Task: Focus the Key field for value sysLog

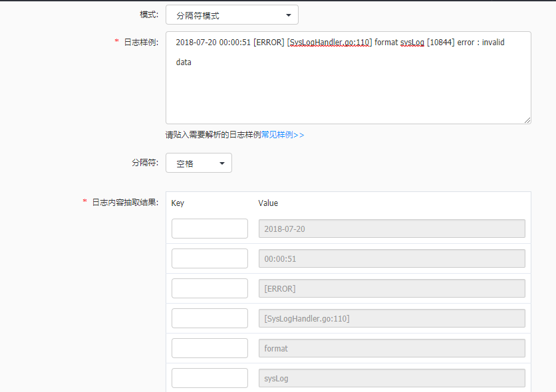Action: (x=209, y=378)
